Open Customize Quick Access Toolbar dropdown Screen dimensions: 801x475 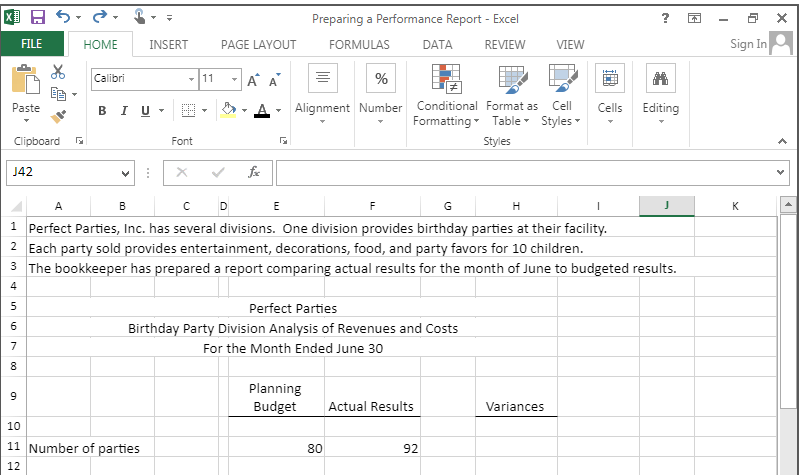click(x=169, y=18)
